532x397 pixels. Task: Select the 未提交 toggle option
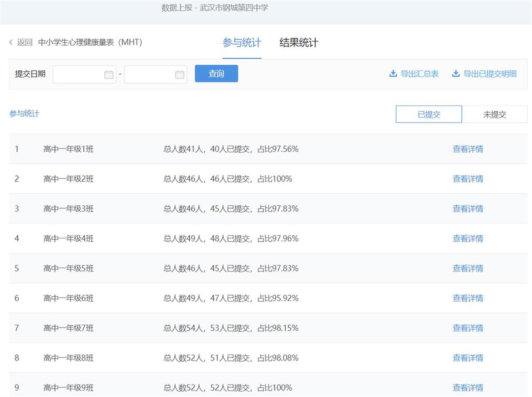click(x=494, y=114)
